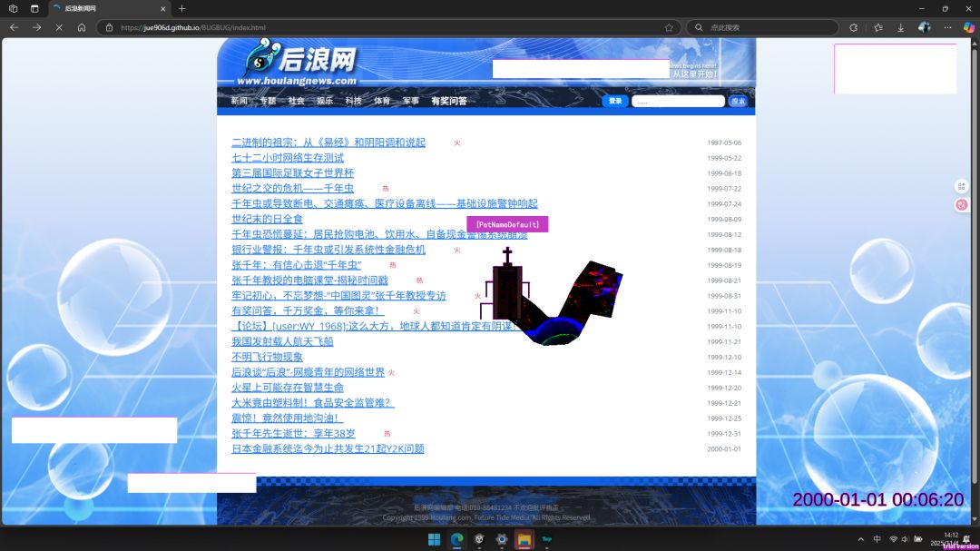
Task: Open article 我国发射载人航天飞船
Action: [x=282, y=341]
